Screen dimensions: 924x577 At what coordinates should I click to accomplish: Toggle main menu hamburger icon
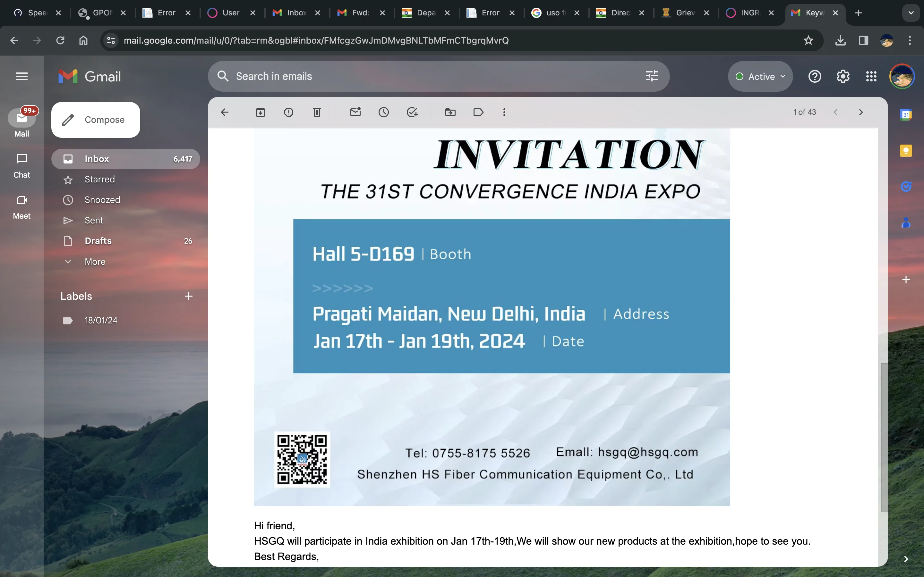(x=22, y=76)
